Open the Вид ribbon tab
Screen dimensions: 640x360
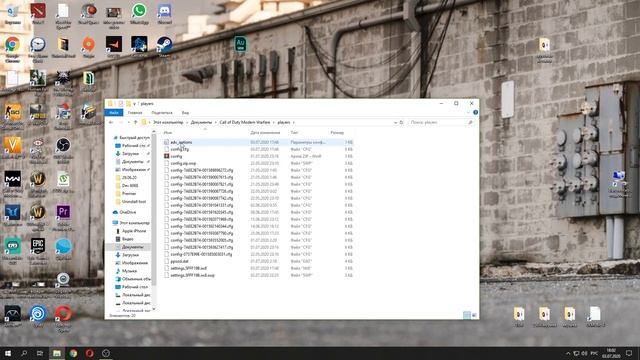(185, 112)
